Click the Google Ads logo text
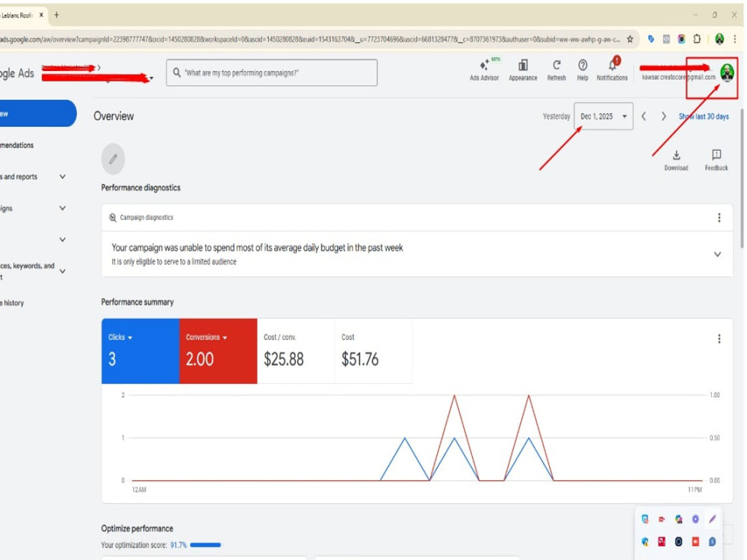This screenshot has height=560, width=747. (x=17, y=73)
